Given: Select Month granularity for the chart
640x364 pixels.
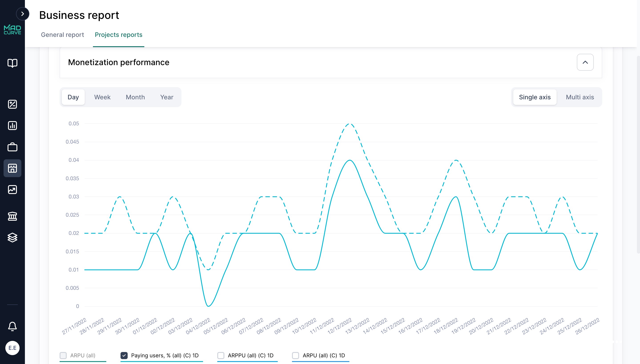Looking at the screenshot, I should (x=135, y=97).
